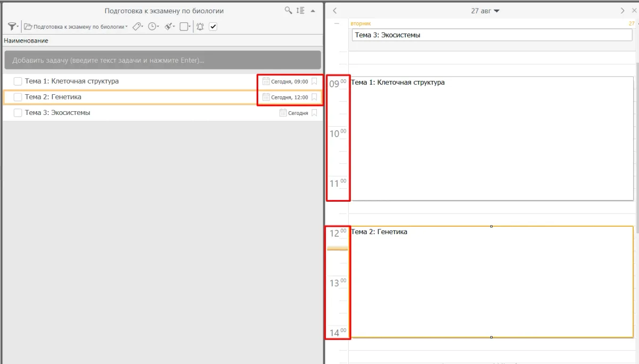The image size is (639, 364).
Task: Open the sort order icon
Action: [x=300, y=11]
